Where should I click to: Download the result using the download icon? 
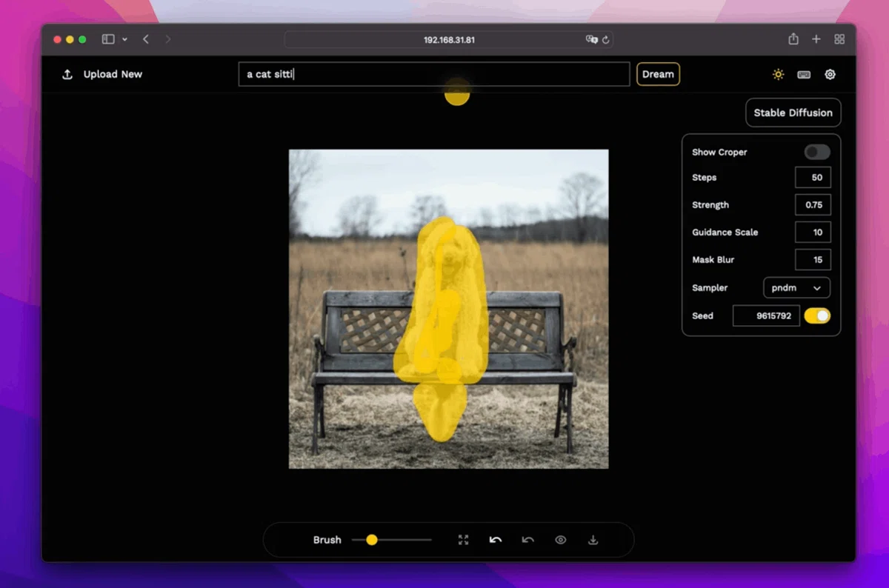[x=593, y=540]
